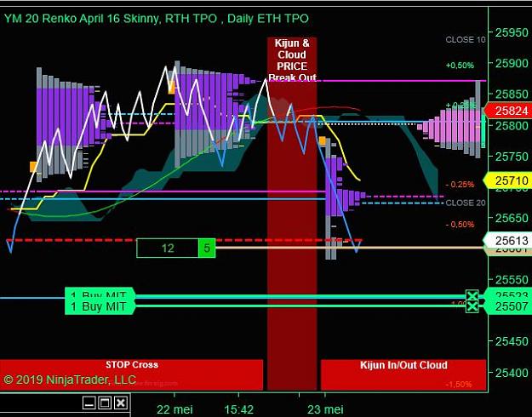532x417 pixels.
Task: Click the 25900 price axis label
Action: [x=512, y=63]
